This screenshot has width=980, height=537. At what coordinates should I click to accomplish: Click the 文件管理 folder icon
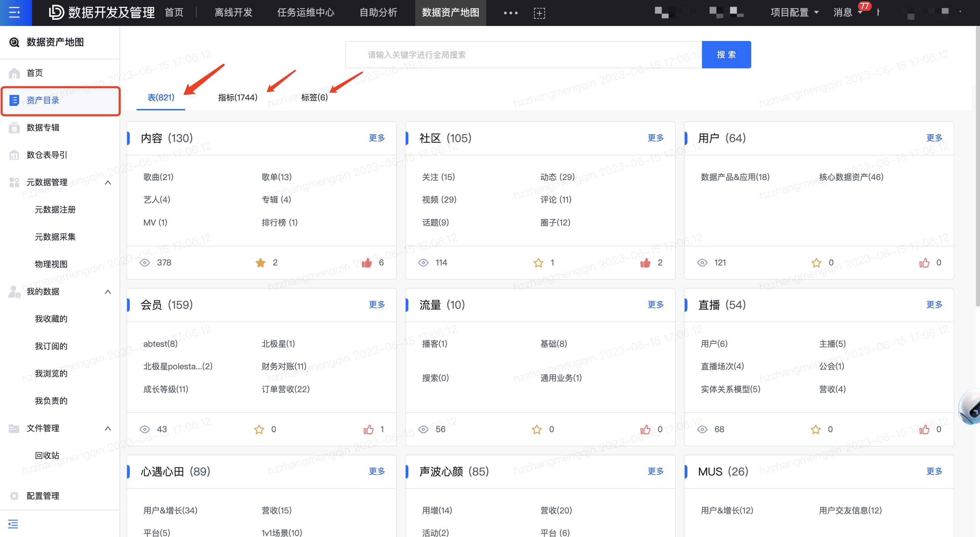[14, 428]
